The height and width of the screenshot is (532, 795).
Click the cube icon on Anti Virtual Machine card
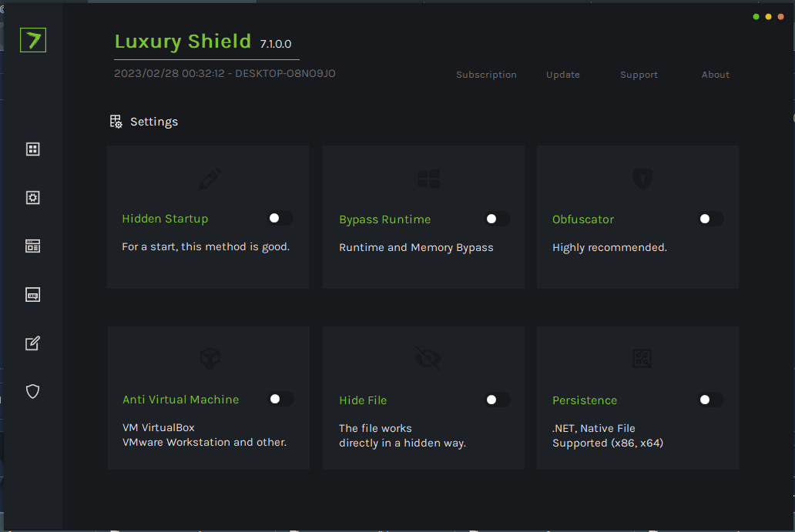click(210, 359)
